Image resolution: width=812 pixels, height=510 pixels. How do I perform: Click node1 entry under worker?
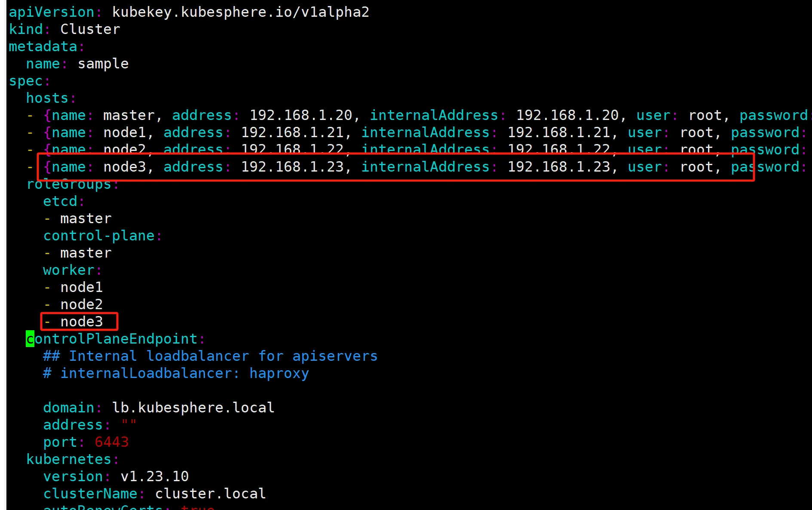(x=82, y=287)
